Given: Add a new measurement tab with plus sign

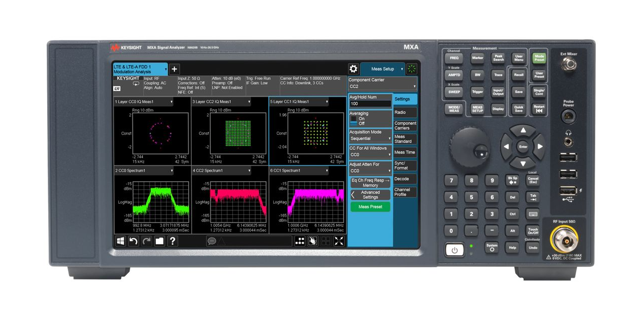Looking at the screenshot, I should tap(174, 68).
